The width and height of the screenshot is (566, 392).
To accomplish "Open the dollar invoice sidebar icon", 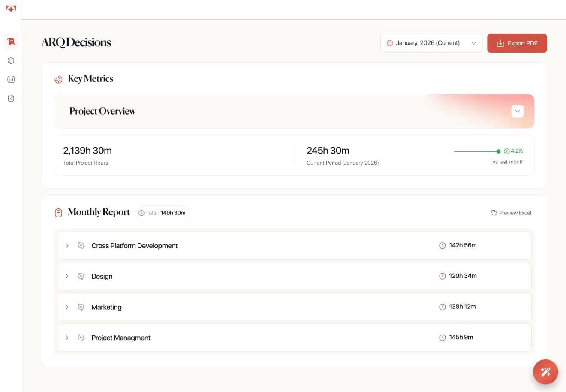I will coord(11,98).
